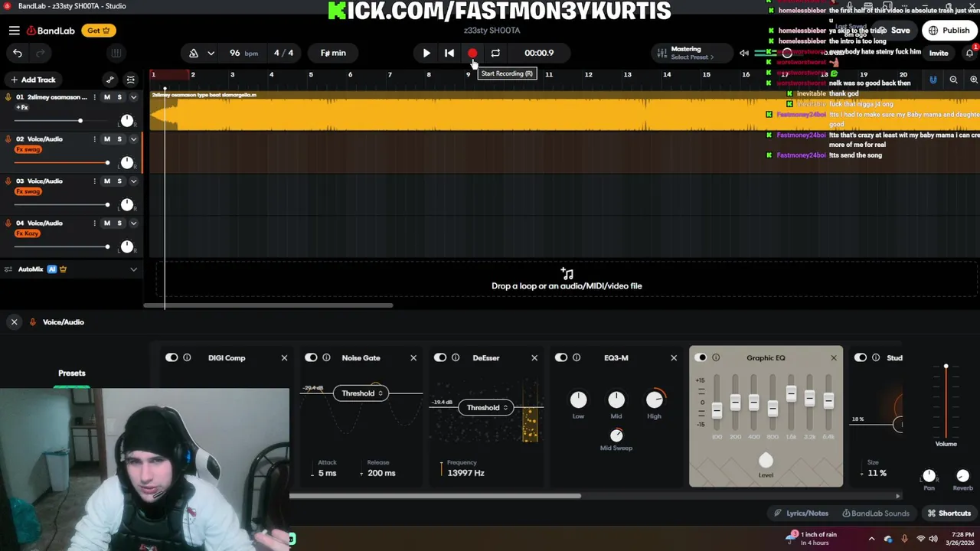Remove the DeEsser effect

[x=534, y=357]
